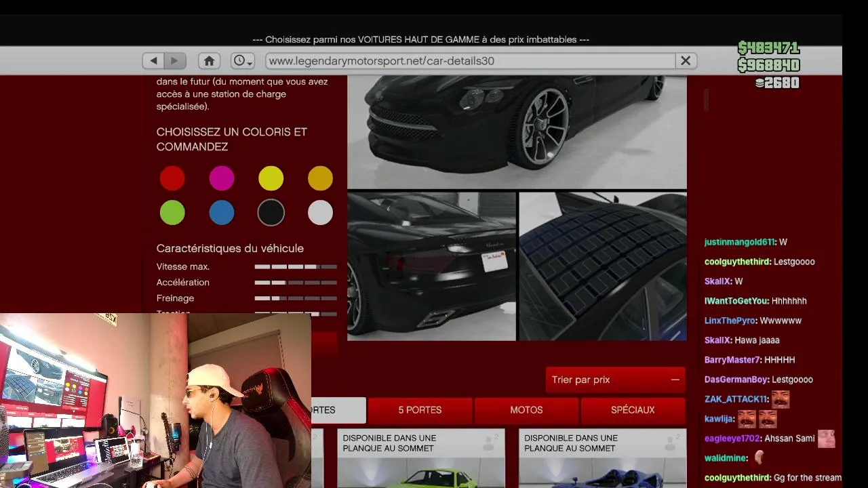Click chat username DasGermanBoy
Viewport: 868px width, 488px height.
click(736, 380)
